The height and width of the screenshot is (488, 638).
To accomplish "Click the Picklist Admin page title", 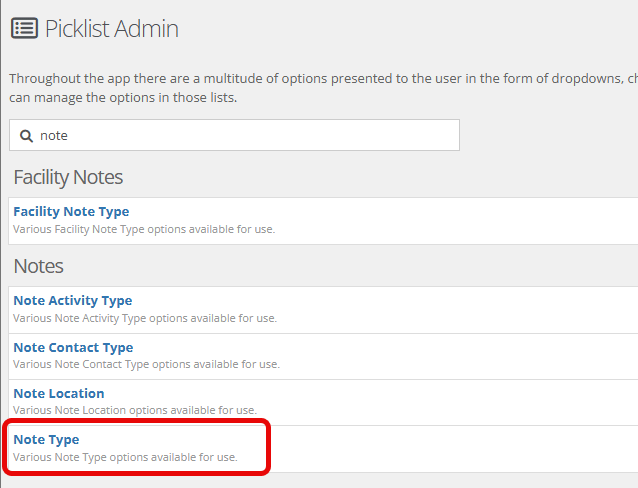I will pos(112,28).
